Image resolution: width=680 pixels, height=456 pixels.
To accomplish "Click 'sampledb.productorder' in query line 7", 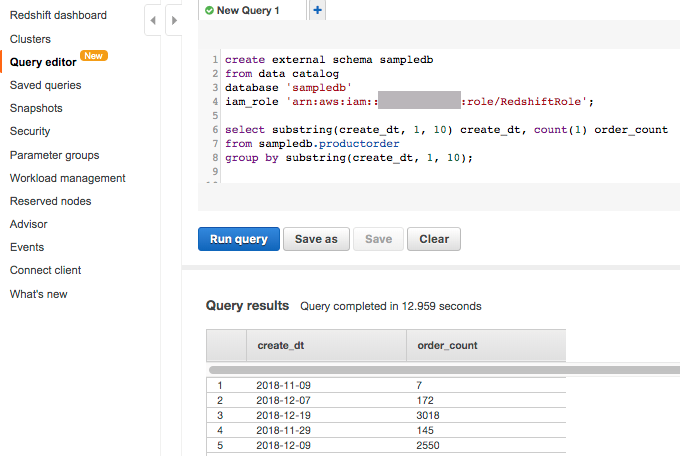I will [329, 144].
